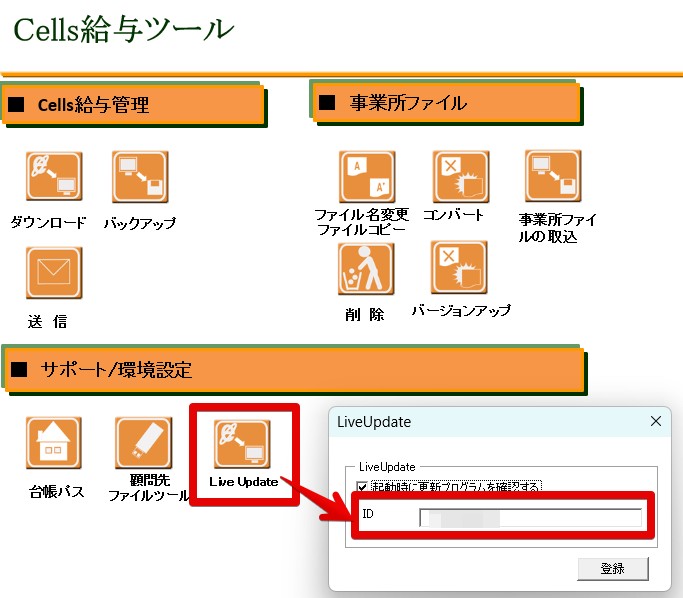Image resolution: width=683 pixels, height=598 pixels.
Task: Open 事業所ファイルの取込 import icon
Action: pos(553,178)
